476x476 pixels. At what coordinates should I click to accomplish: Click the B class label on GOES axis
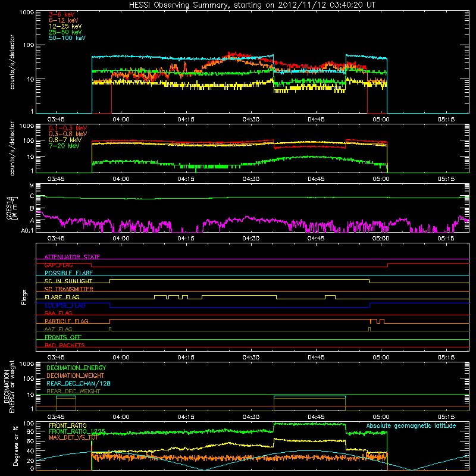(x=32, y=209)
